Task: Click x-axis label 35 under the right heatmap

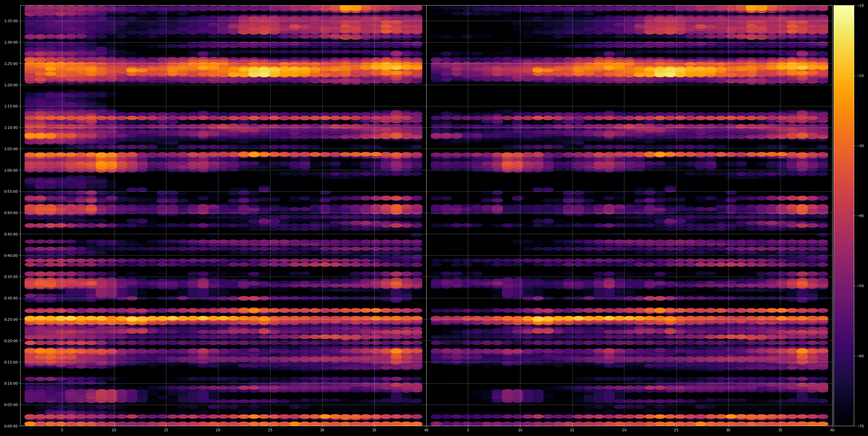Action: pyautogui.click(x=780, y=430)
